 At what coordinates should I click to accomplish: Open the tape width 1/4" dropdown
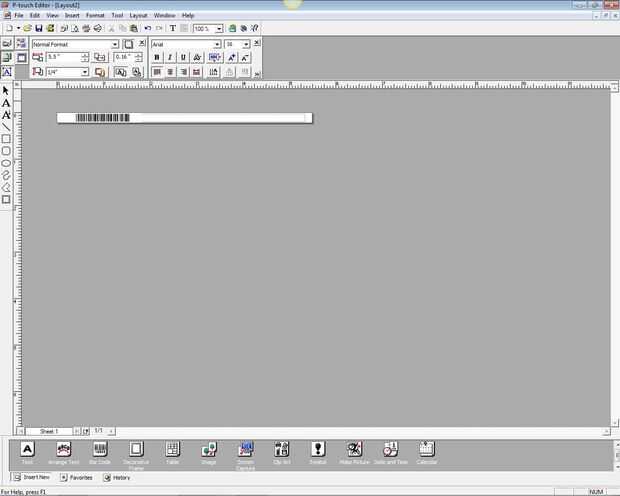[85, 72]
